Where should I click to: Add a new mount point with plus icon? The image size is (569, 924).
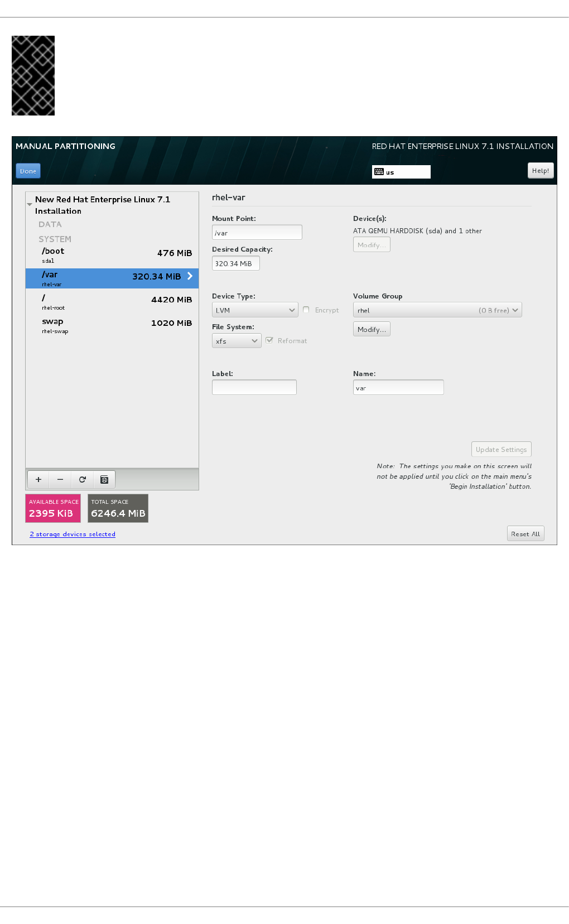[38, 479]
